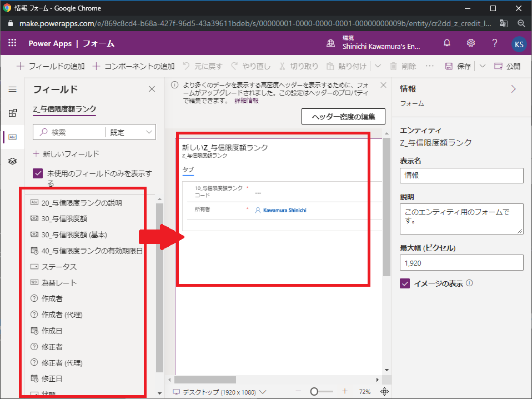Screen dimensions: 532x399
Task: Open the Power Apps app launcher grid
Action: point(12,43)
